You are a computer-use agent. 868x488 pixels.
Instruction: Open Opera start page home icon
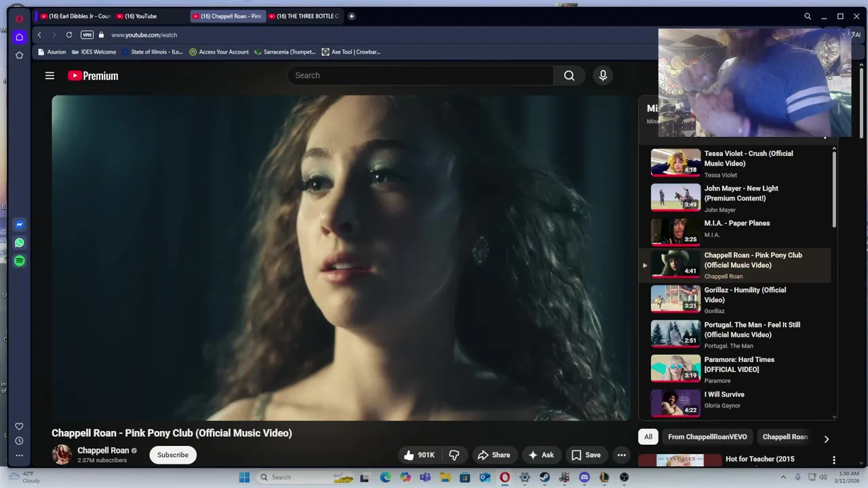tap(20, 37)
